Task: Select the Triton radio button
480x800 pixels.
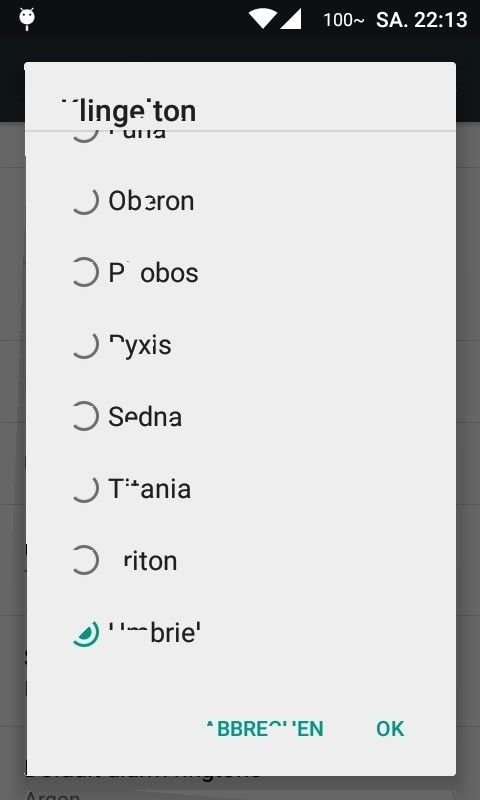Action: [85, 561]
